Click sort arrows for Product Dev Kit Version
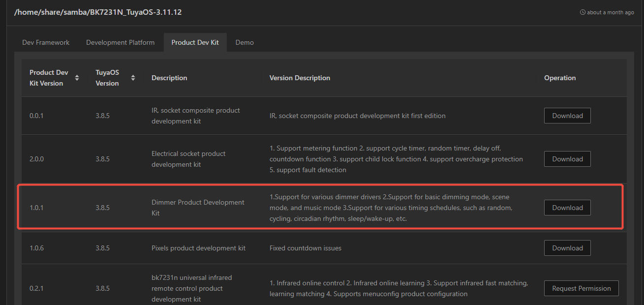 click(x=77, y=78)
